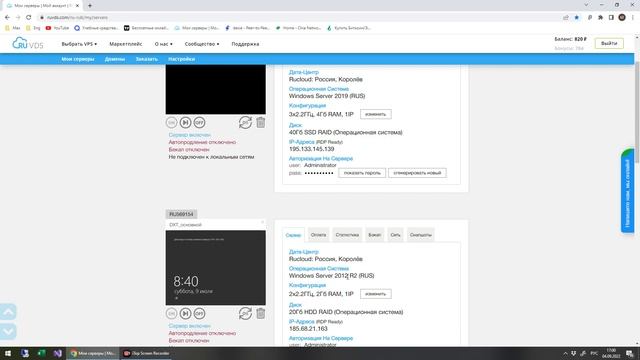Restart the 195.133.145.139 server using skip icon

185,122
